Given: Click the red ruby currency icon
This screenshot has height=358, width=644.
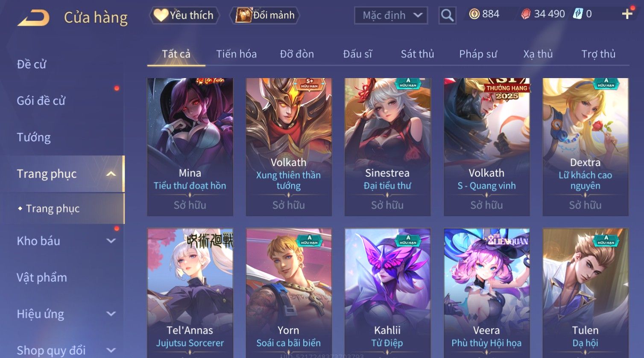Looking at the screenshot, I should point(526,14).
